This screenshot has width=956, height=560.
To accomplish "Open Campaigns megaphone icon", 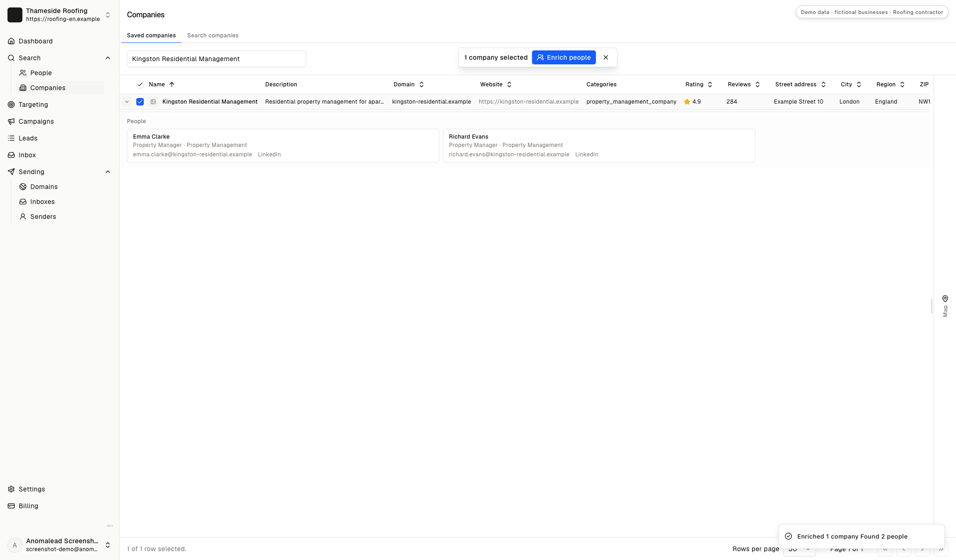I will (x=11, y=121).
